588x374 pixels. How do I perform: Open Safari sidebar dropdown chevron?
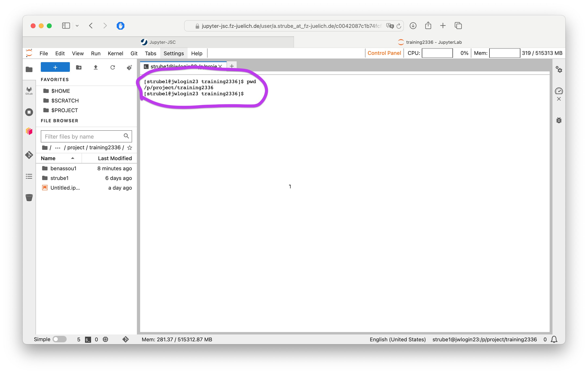coord(77,26)
